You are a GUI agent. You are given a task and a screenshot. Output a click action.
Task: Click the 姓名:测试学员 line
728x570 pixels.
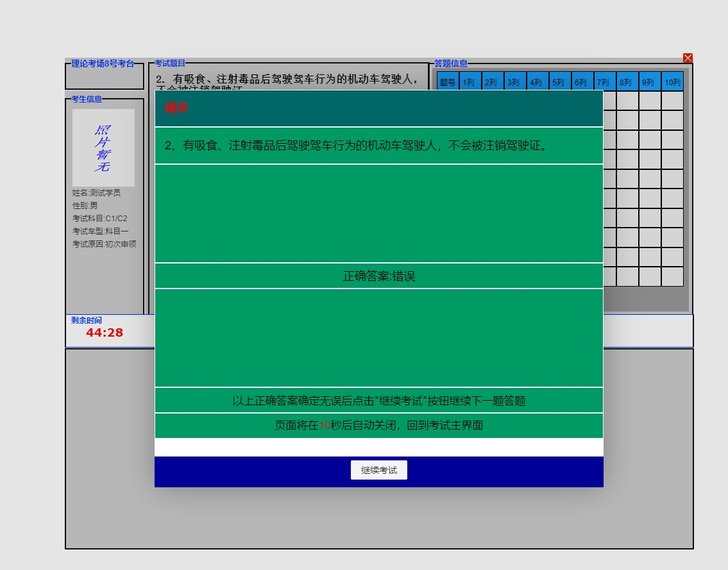[x=97, y=192]
